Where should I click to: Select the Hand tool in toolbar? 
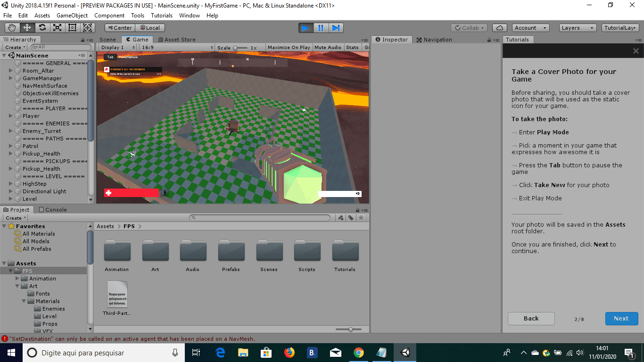12,28
